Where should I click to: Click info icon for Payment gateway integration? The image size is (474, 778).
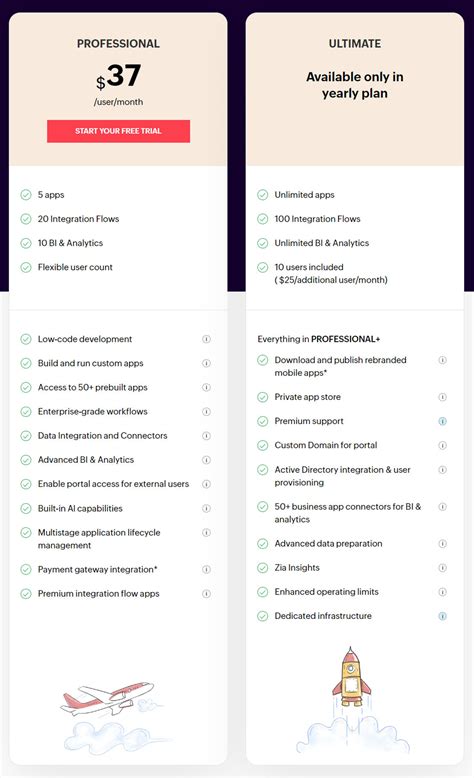[206, 570]
